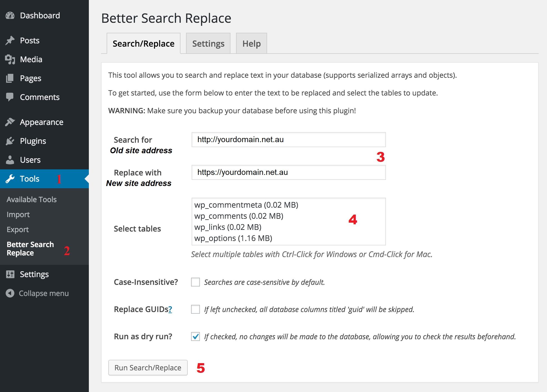
Task: Open the Users menu label
Action: tap(30, 160)
